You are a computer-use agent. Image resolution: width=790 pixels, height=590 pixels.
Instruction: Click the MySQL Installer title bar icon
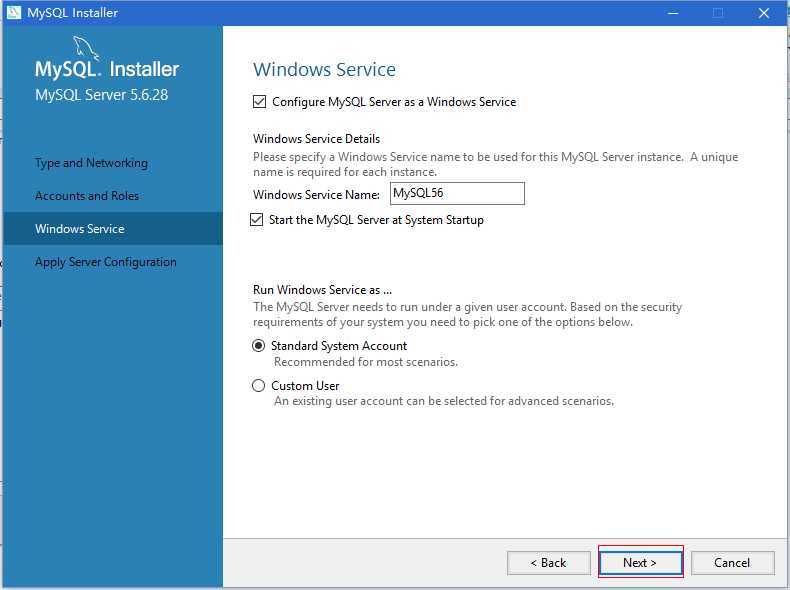click(14, 12)
